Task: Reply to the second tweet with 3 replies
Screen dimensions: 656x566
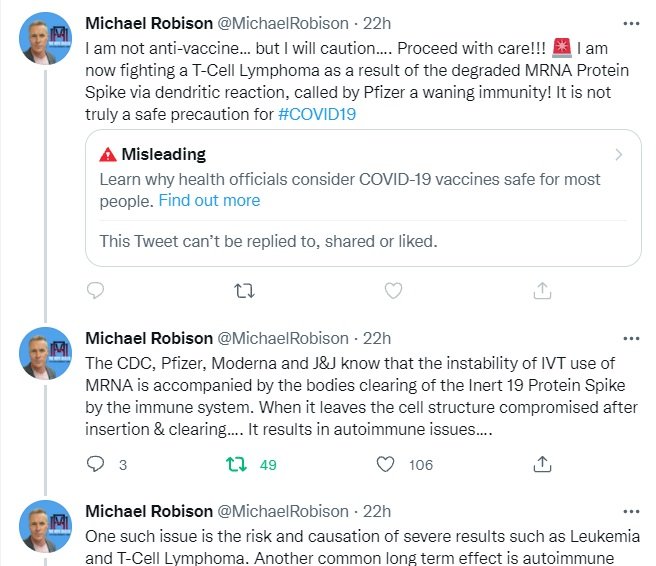Action: coord(96,464)
